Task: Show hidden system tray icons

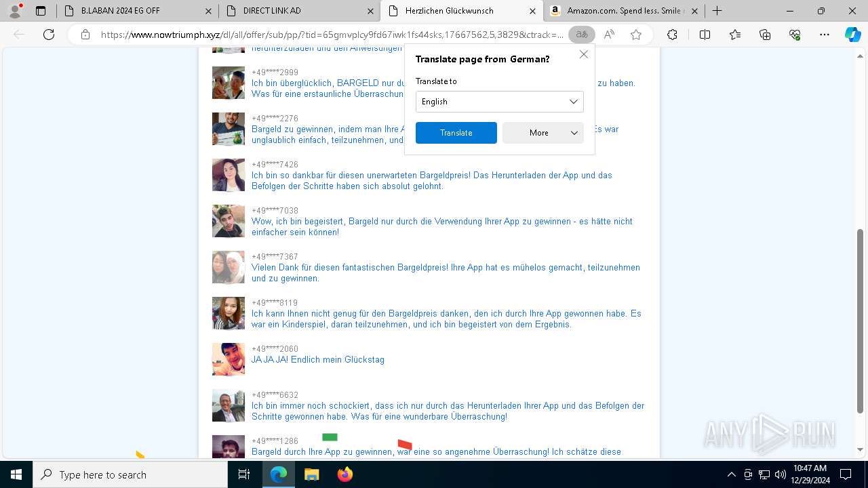Action: click(731, 474)
